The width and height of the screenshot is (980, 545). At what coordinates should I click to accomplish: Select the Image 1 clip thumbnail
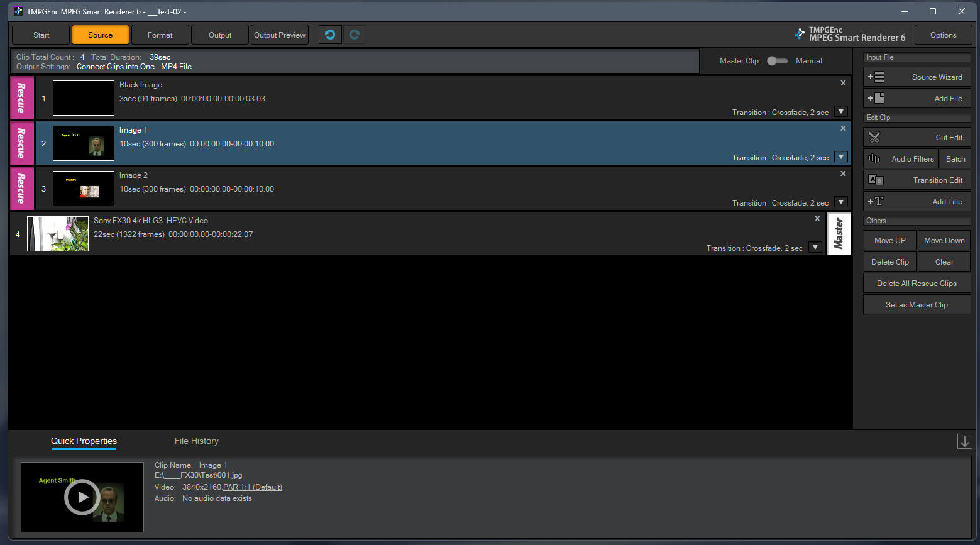pos(84,143)
